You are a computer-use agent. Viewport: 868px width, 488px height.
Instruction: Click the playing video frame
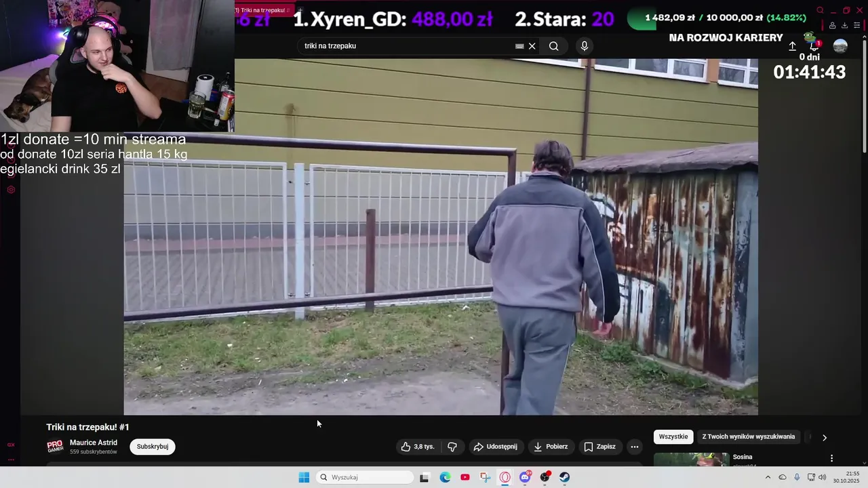click(441, 237)
